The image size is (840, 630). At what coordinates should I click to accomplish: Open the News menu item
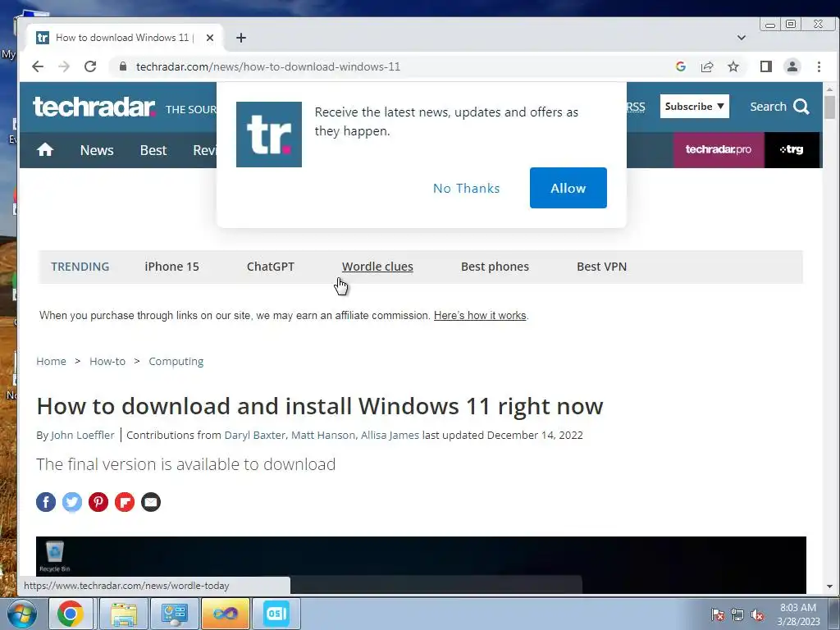(x=97, y=150)
